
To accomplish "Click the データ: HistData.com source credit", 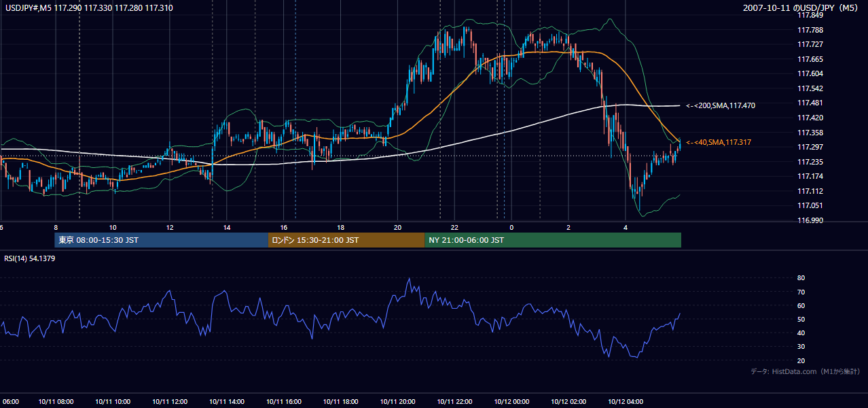I will pyautogui.click(x=805, y=371).
